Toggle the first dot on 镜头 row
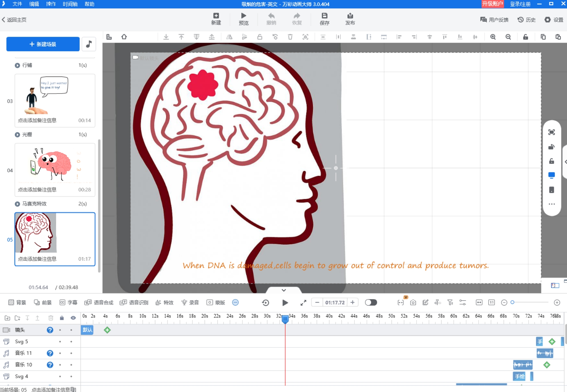 coord(60,330)
